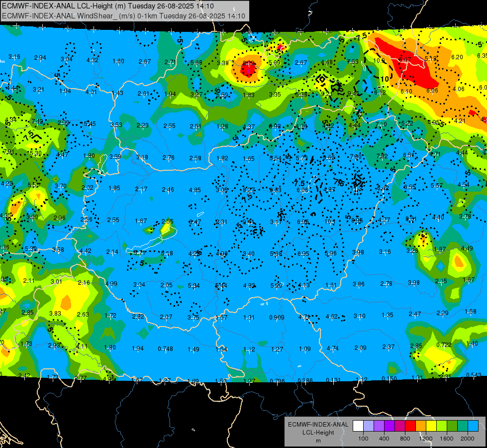
Task: Click the unit label 'm' in the legend
Action: coord(318,441)
